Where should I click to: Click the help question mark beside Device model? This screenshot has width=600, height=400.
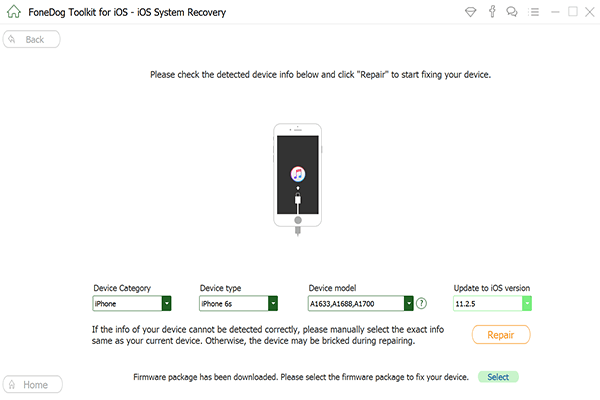(421, 303)
